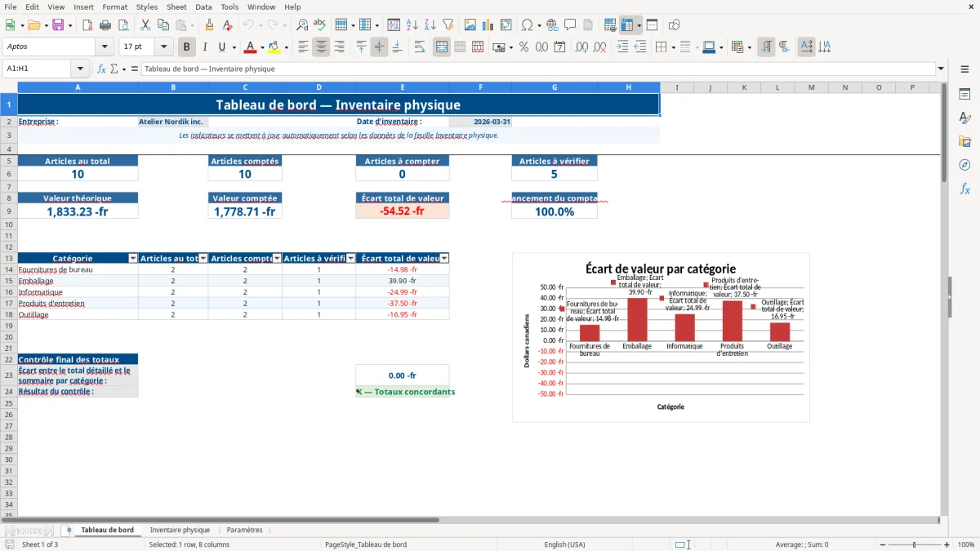Open the sidebar Gallery panel icon
The image size is (980, 551).
pos(964,141)
